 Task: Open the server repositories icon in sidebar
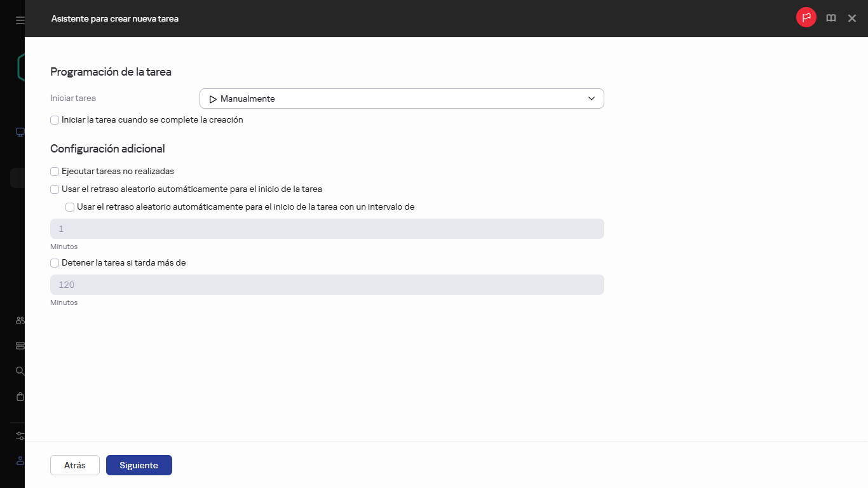[18, 345]
